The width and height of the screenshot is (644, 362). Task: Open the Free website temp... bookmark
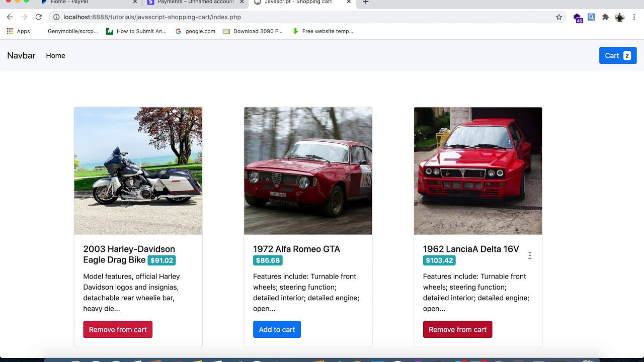[x=323, y=31]
